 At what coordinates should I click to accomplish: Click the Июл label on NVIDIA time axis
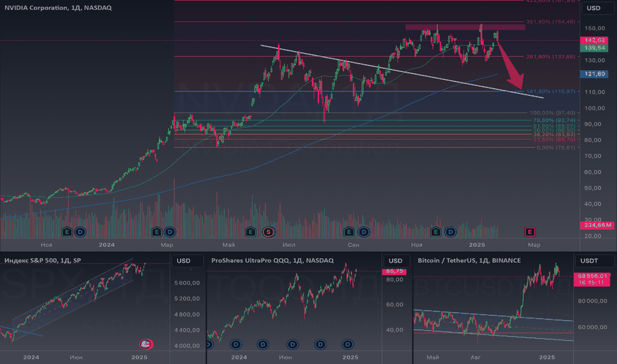coord(289,245)
